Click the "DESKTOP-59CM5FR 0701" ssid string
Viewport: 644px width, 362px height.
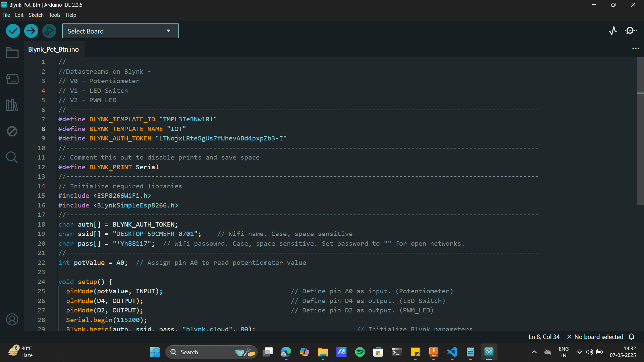point(155,234)
